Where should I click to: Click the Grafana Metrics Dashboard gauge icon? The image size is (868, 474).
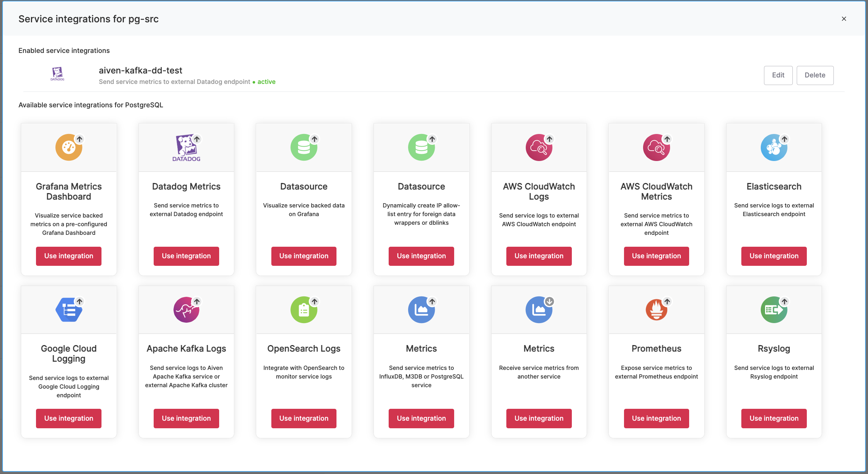[69, 147]
